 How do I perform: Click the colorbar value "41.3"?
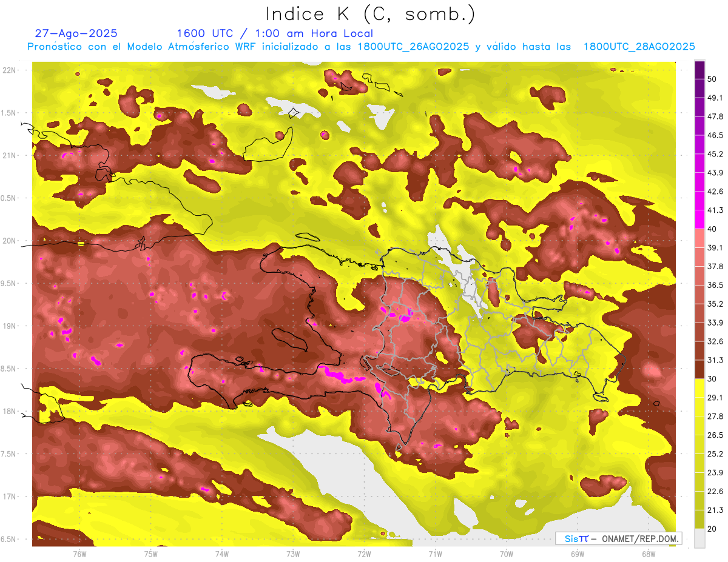[715, 210]
